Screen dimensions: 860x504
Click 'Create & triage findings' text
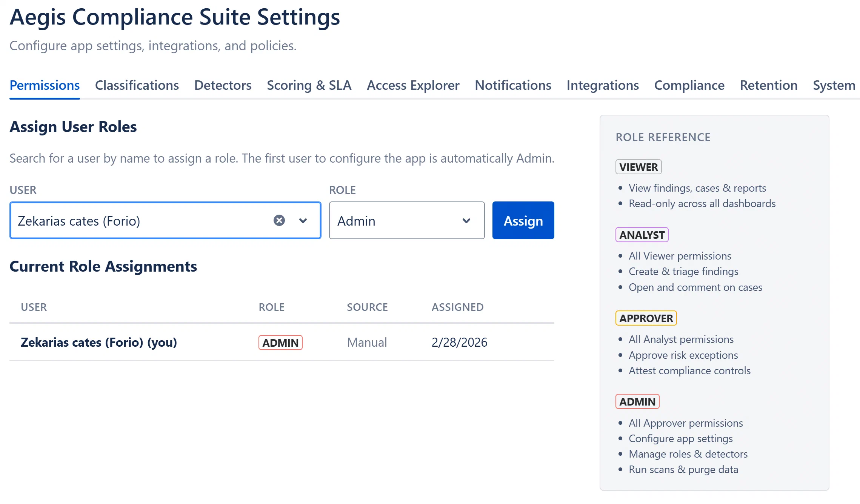click(x=683, y=271)
